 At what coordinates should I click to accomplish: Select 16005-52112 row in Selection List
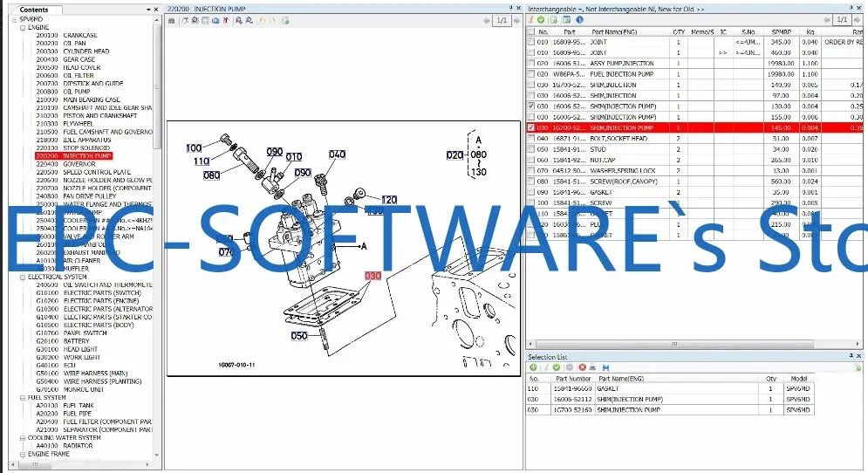670,400
